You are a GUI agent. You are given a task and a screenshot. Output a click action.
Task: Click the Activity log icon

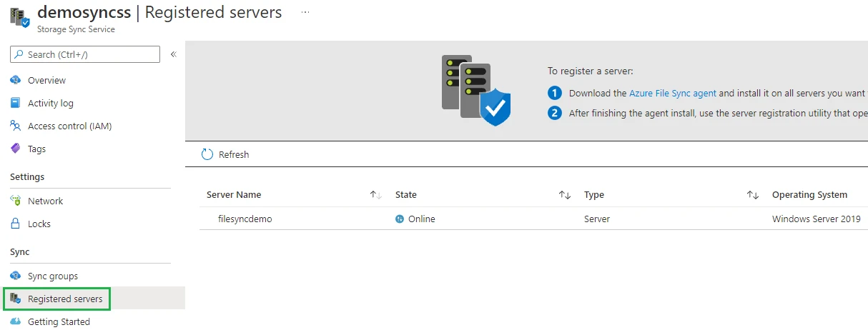click(16, 103)
